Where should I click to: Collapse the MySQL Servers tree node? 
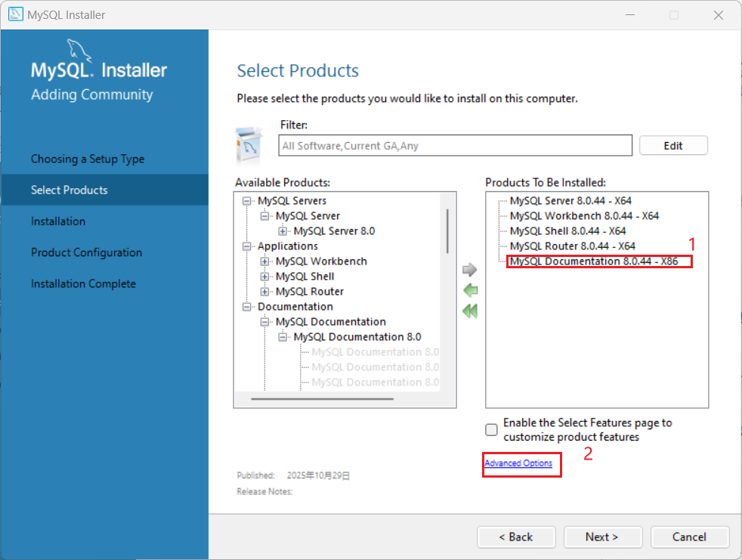[x=246, y=201]
